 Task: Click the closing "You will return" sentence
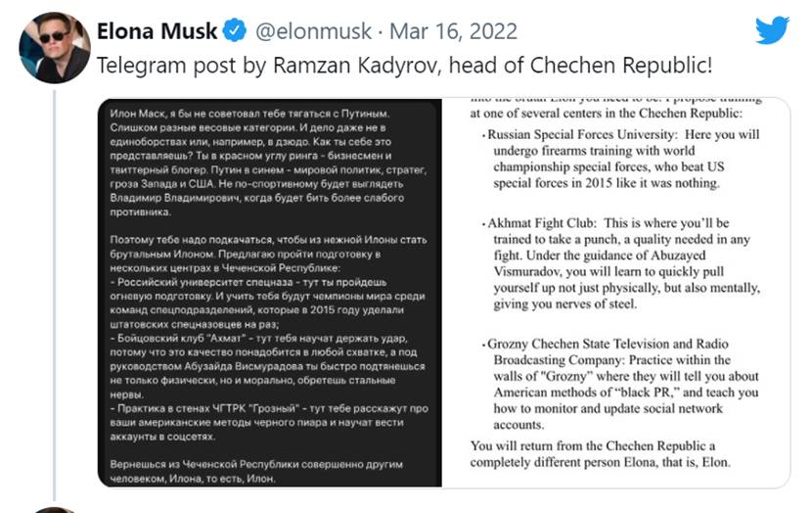(607, 453)
